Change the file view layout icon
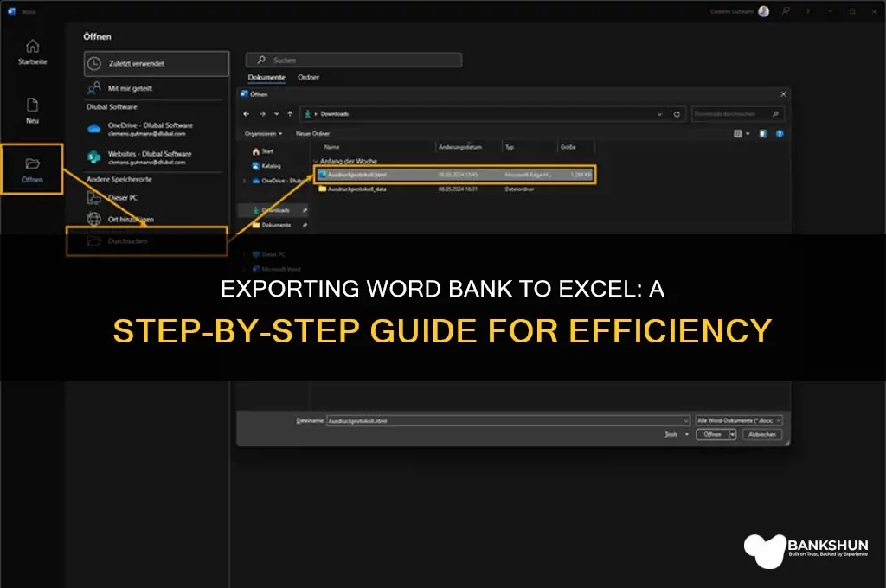The height and width of the screenshot is (588, 886). (737, 134)
